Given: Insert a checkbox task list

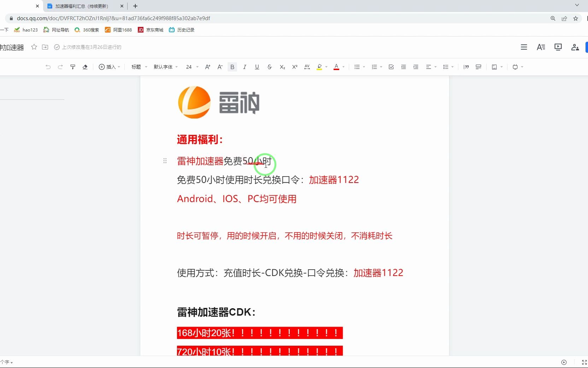Looking at the screenshot, I should [391, 67].
